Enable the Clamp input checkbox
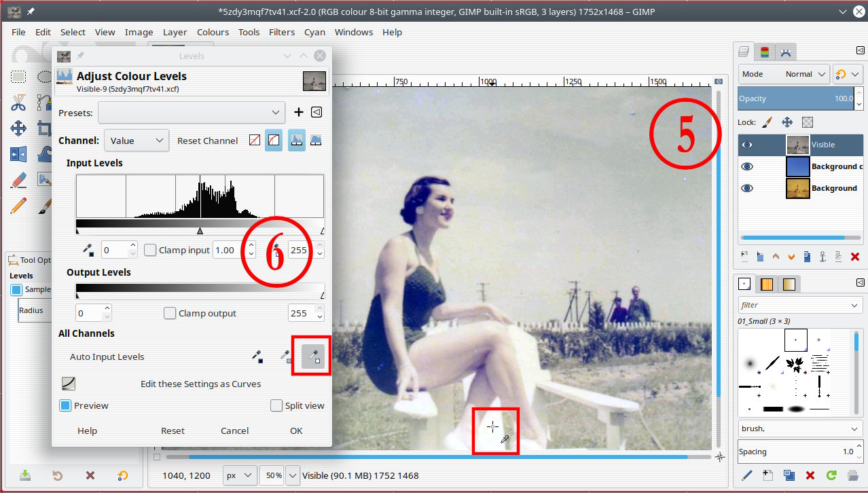Image resolution: width=868 pixels, height=493 pixels. (151, 250)
